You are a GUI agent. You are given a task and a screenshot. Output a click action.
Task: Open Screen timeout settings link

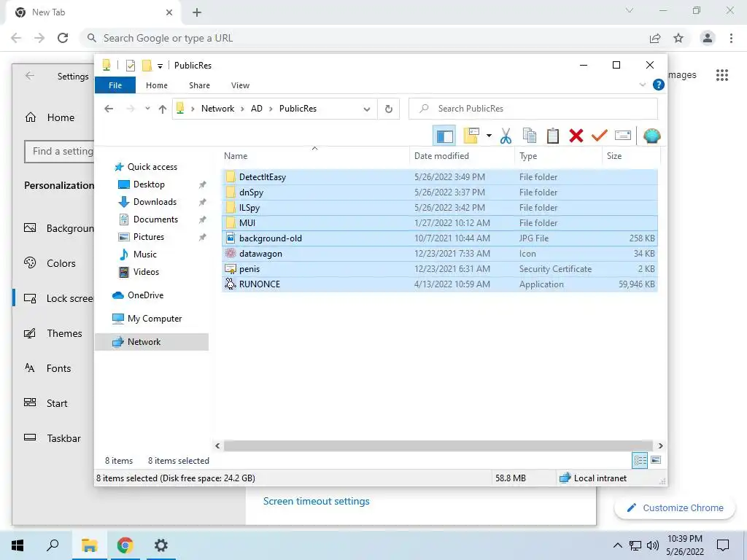point(317,502)
